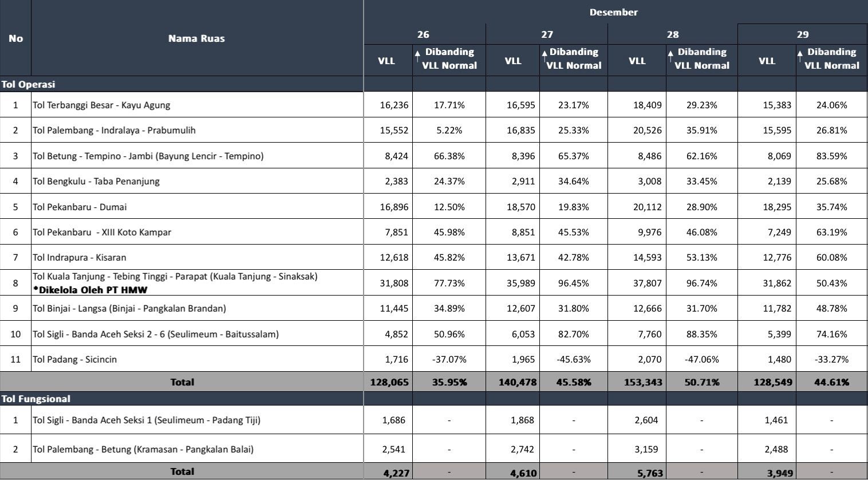Click the "Tol Fungsional" section header
The width and height of the screenshot is (868, 480).
(35, 399)
